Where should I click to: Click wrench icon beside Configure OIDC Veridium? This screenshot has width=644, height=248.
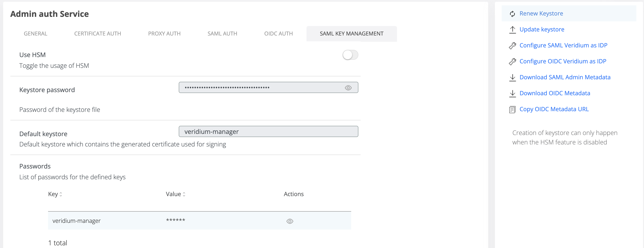[x=512, y=62]
